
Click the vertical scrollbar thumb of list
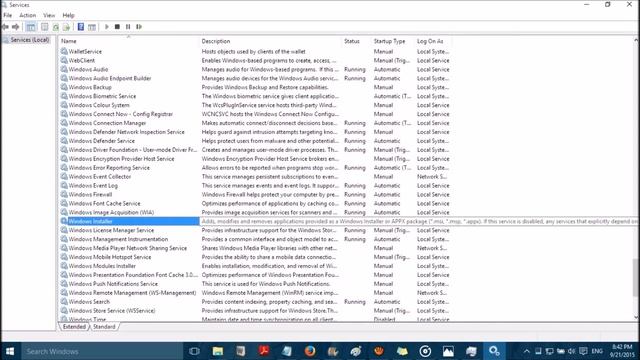(636, 278)
